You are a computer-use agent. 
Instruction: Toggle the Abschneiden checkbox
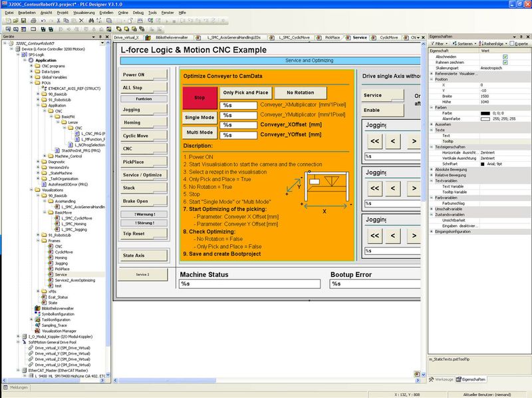pyautogui.click(x=505, y=57)
